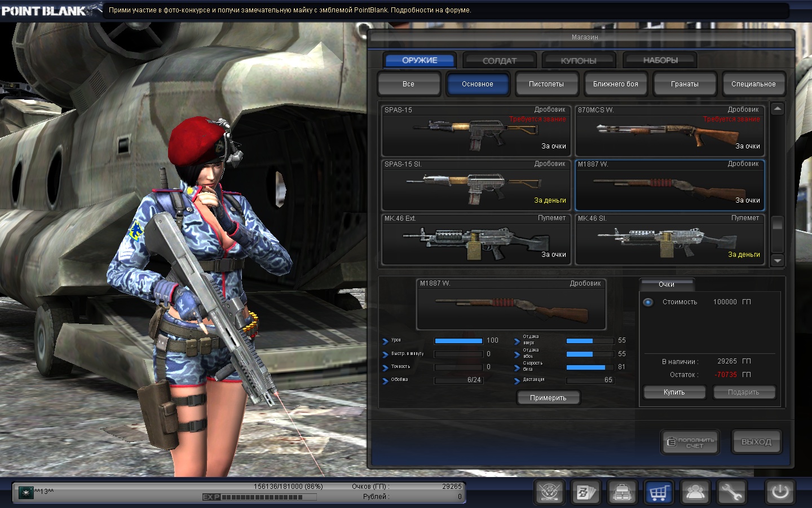Click the Обойма 6/24 value
This screenshot has width=812, height=508.
474,380
